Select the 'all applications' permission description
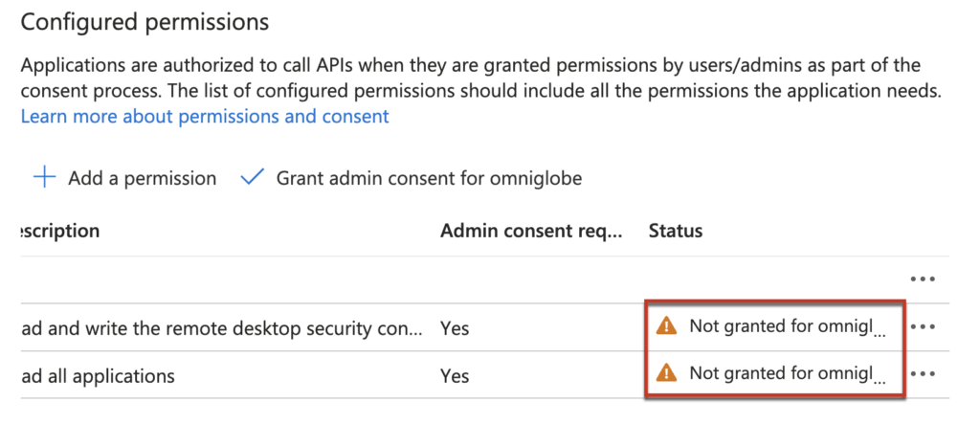 pos(98,376)
